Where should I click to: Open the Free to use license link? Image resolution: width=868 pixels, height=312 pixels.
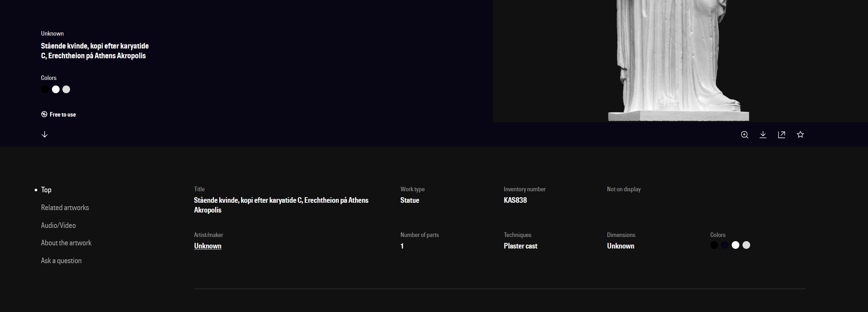pos(63,114)
